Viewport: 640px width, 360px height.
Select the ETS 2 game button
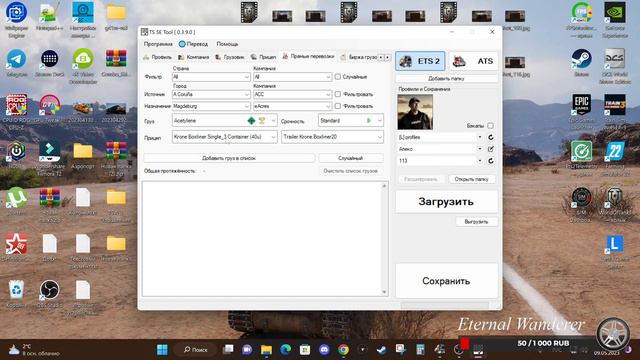coord(420,61)
